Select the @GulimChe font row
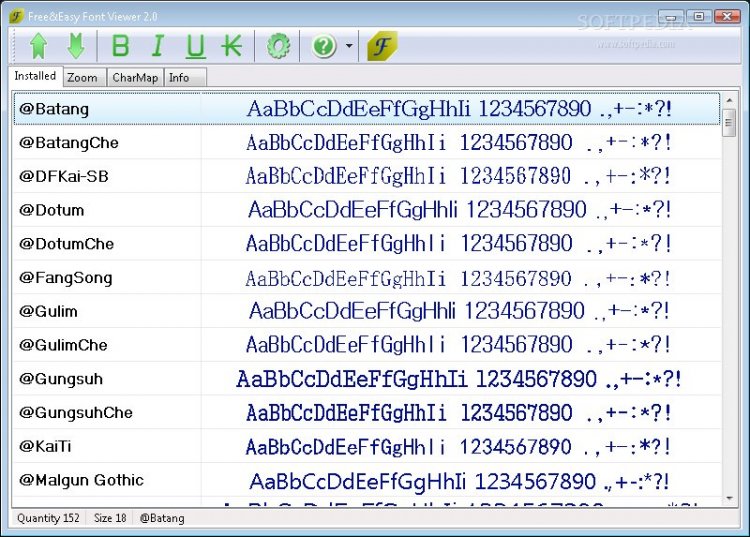750x537 pixels. point(366,345)
